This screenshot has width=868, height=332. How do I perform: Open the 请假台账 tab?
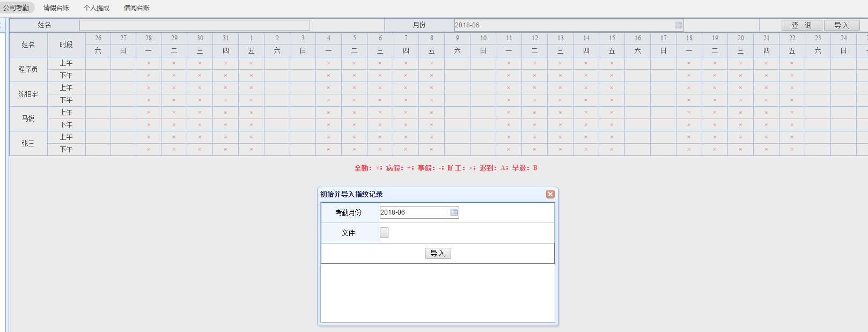pos(56,8)
